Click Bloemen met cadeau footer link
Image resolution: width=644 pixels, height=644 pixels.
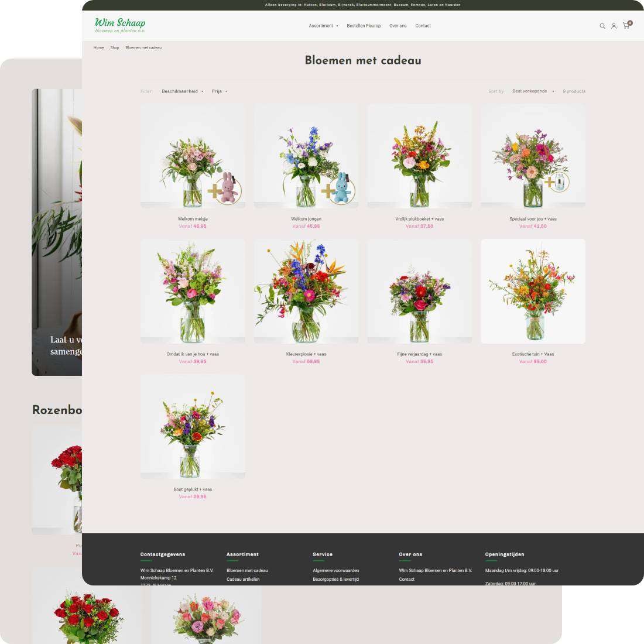247,570
